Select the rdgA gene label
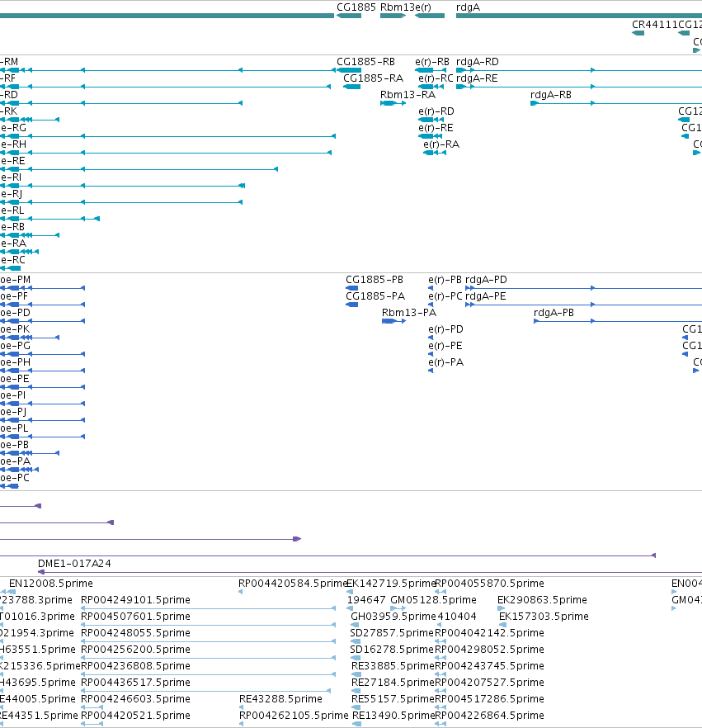 [469, 7]
